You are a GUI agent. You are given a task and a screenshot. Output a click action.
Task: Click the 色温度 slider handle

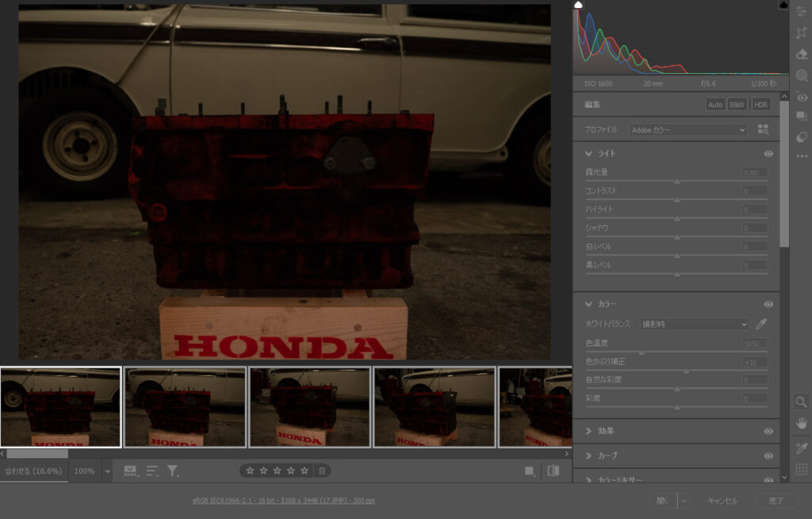[642, 352]
